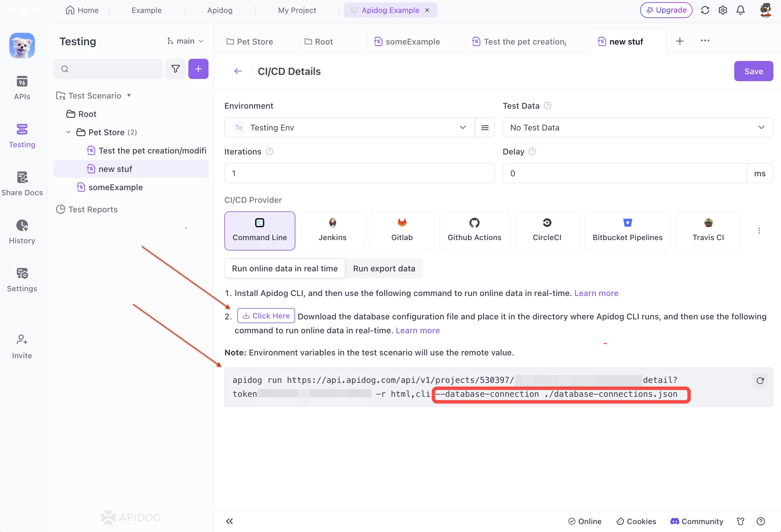Open the Testing Env environment dropdown
Screen dimensions: 781x532
(x=349, y=127)
